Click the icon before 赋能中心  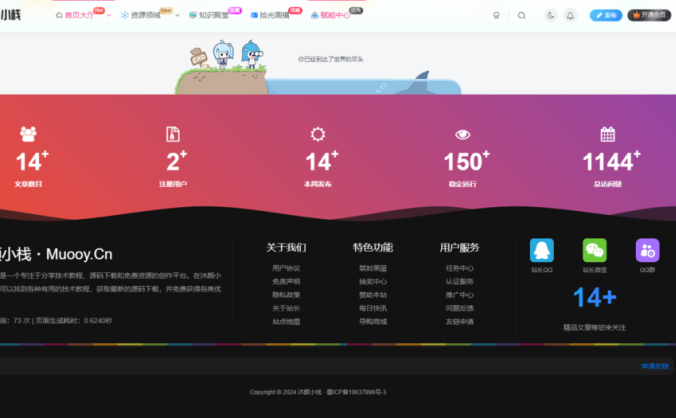(315, 15)
